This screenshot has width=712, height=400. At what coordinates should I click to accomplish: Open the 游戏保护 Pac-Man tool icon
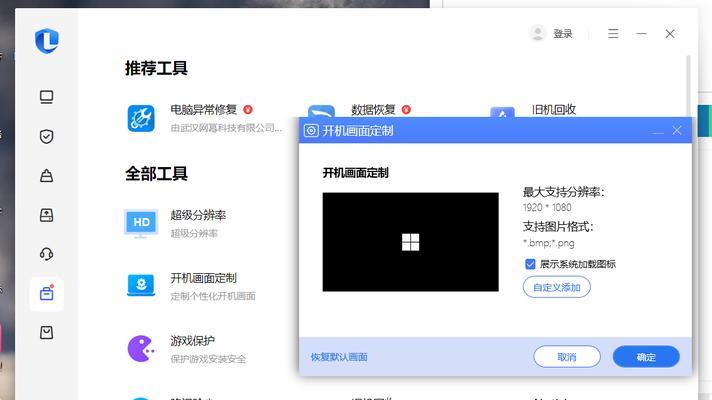point(141,349)
